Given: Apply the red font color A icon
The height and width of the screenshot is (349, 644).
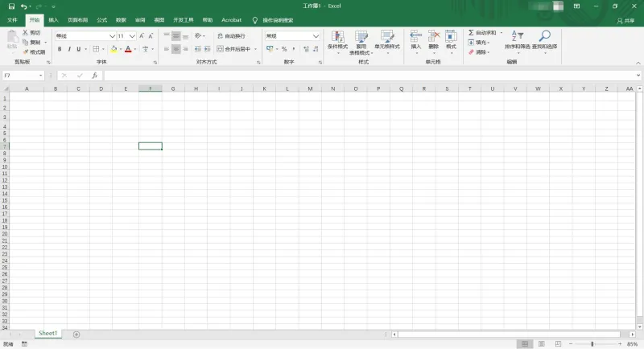Looking at the screenshot, I should point(128,49).
